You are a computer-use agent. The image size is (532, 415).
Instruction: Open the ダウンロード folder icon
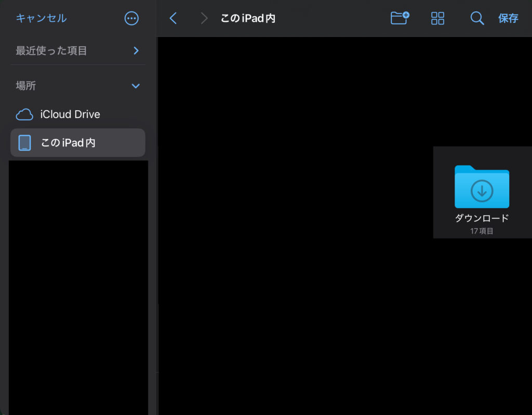click(x=482, y=186)
